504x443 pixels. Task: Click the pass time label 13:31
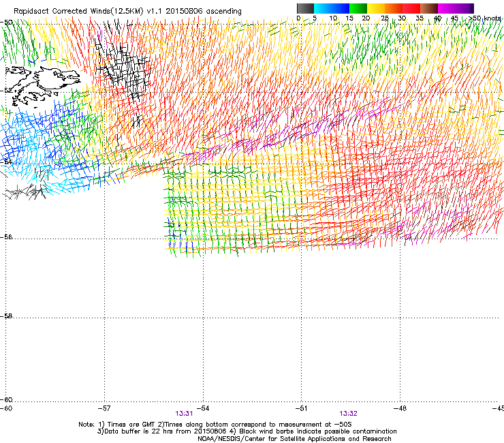[x=184, y=414]
